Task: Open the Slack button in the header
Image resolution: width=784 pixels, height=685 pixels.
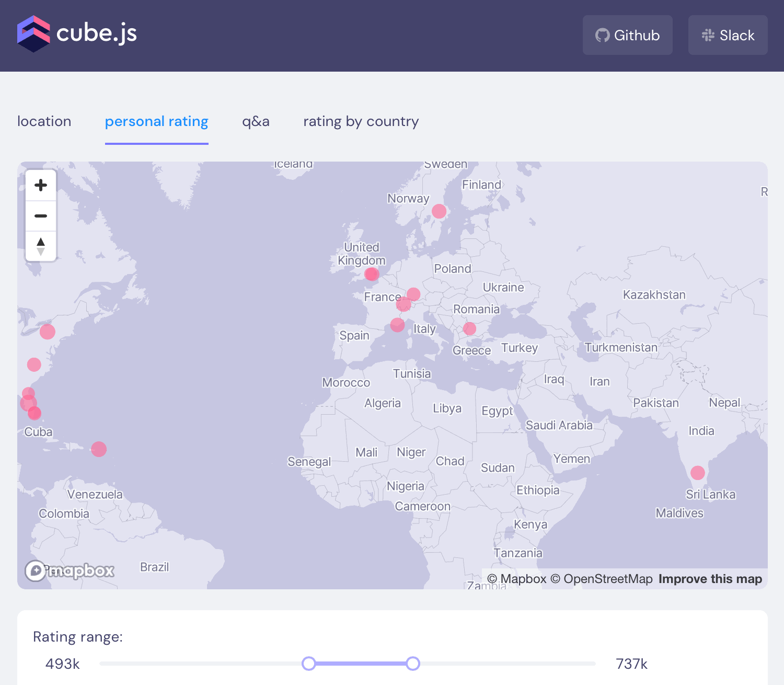Action: click(x=728, y=35)
